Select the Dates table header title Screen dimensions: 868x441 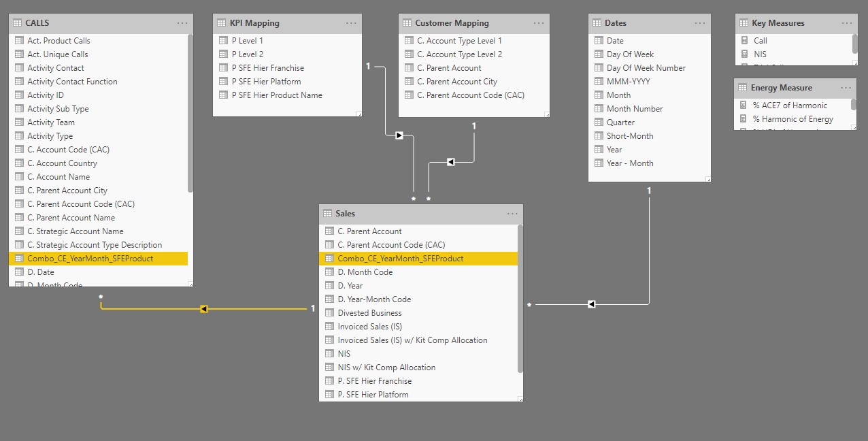[616, 23]
